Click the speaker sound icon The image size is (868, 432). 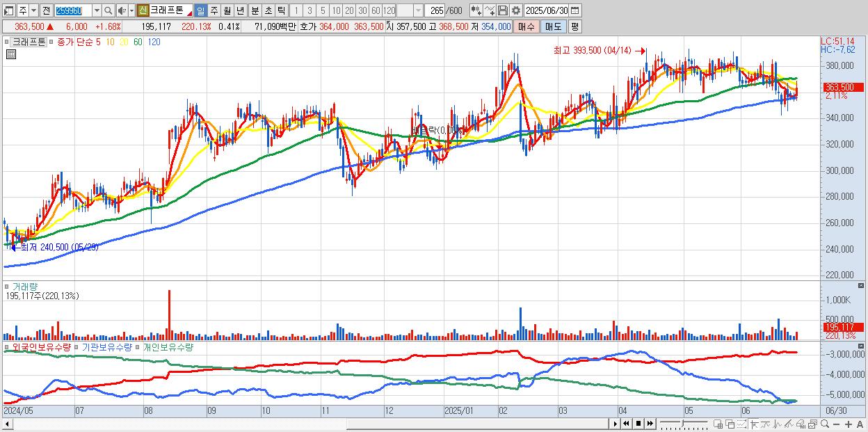pos(122,10)
